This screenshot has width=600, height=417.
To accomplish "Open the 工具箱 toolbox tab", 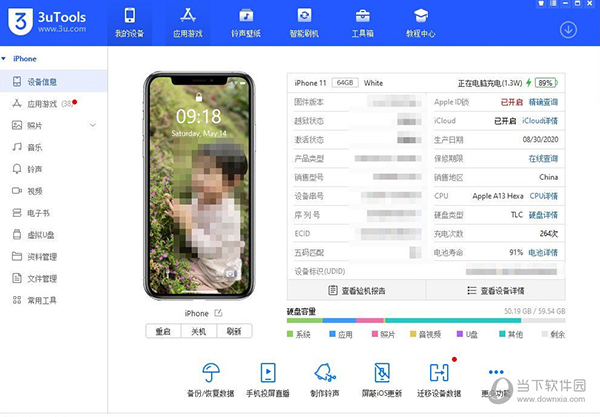I will pyautogui.click(x=362, y=23).
